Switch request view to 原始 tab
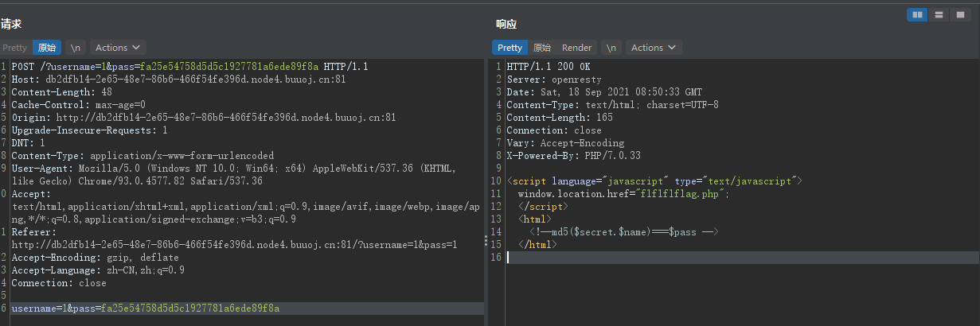This screenshot has height=326, width=980. tap(47, 48)
